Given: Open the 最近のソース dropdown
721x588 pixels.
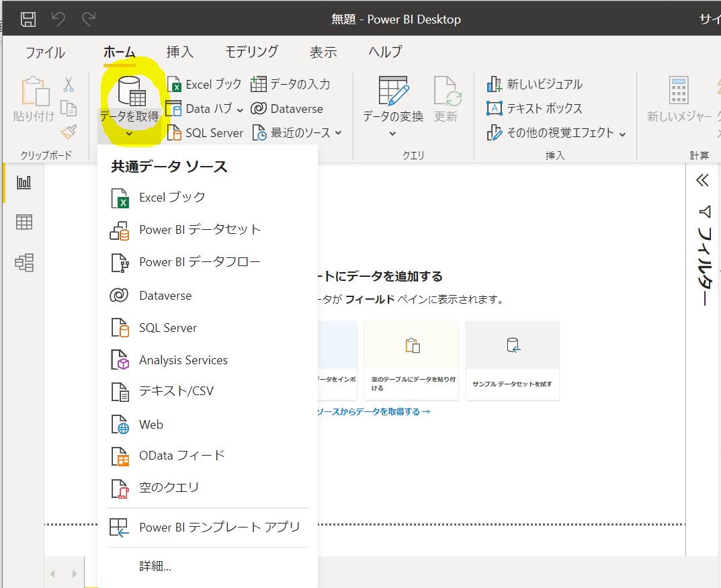Looking at the screenshot, I should click(298, 133).
